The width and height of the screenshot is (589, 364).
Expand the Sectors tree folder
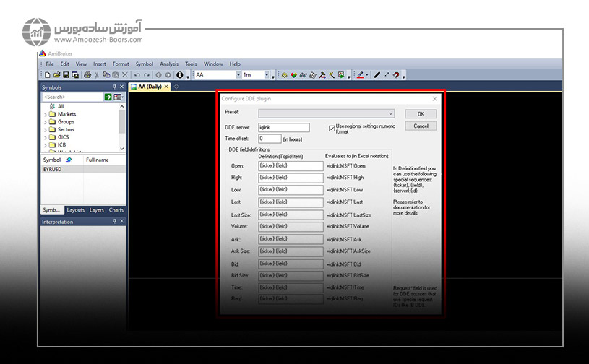[46, 129]
